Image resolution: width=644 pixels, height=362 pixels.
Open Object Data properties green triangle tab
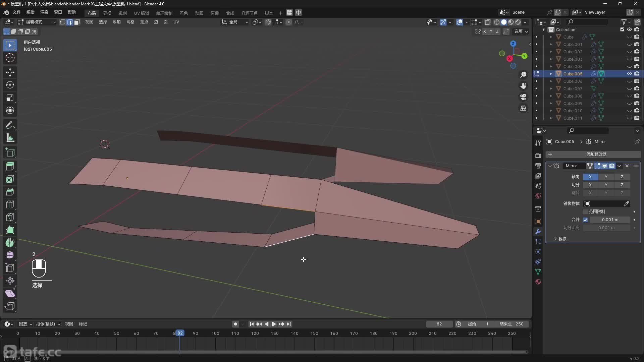[x=538, y=272]
